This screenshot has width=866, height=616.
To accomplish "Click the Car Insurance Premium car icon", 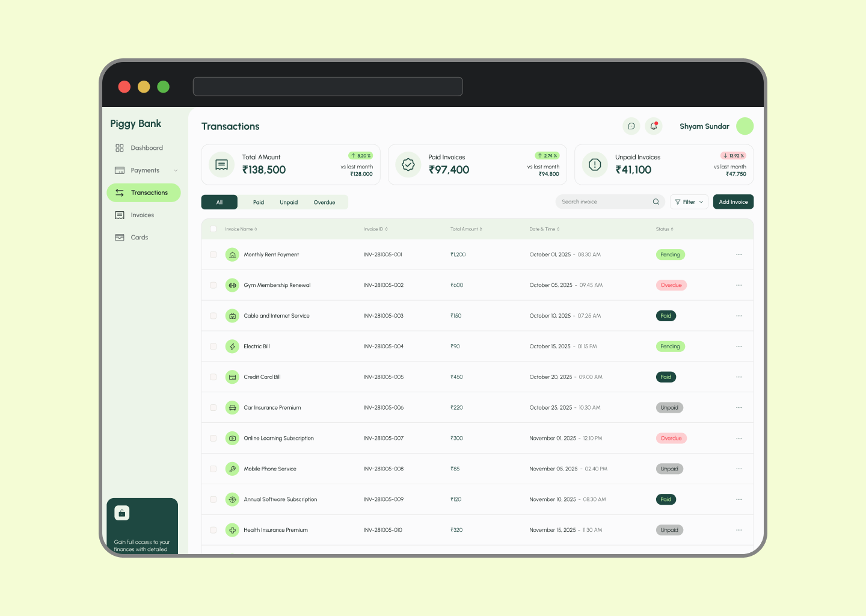I will 232,408.
